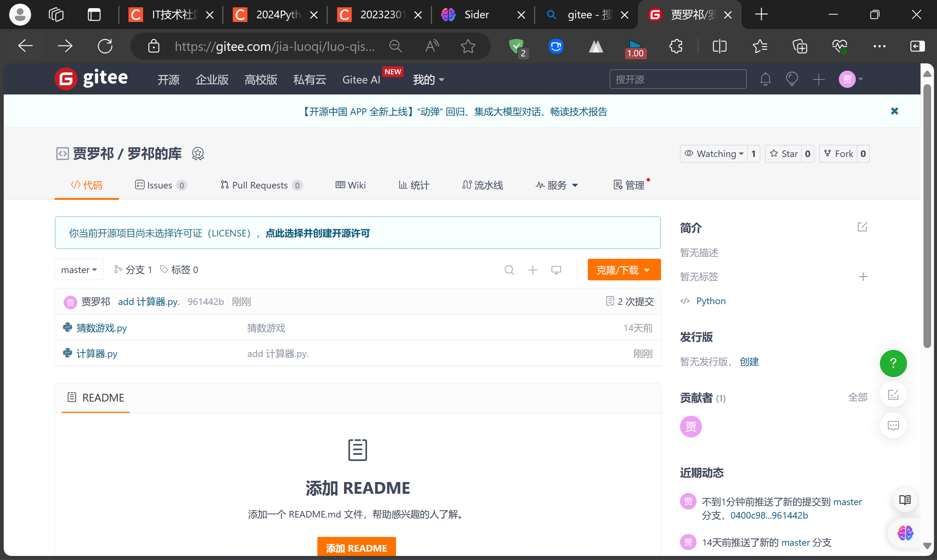Click the lightbulb icon in the header

point(791,79)
